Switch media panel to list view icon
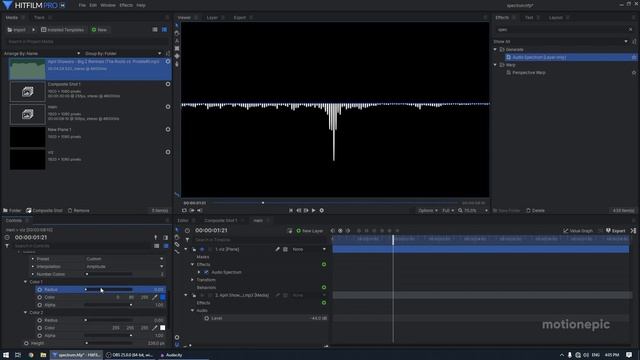The width and height of the screenshot is (640, 360). pos(155,30)
